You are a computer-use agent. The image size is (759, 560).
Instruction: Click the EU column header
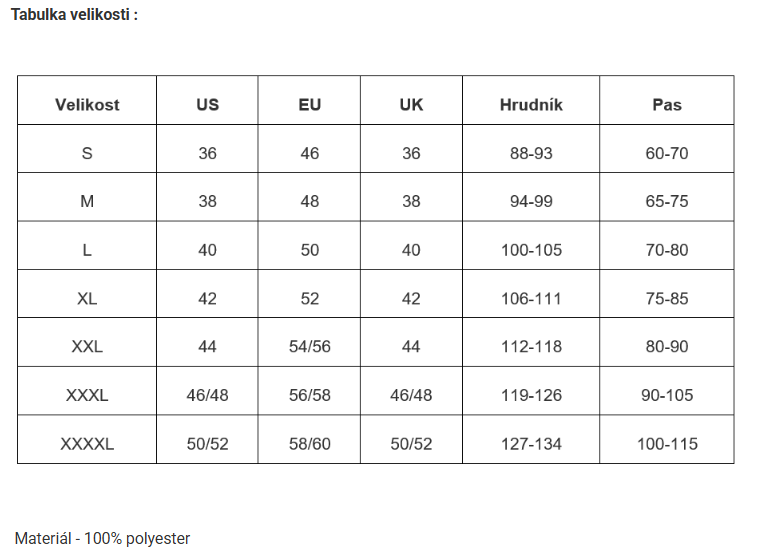pyautogui.click(x=310, y=104)
